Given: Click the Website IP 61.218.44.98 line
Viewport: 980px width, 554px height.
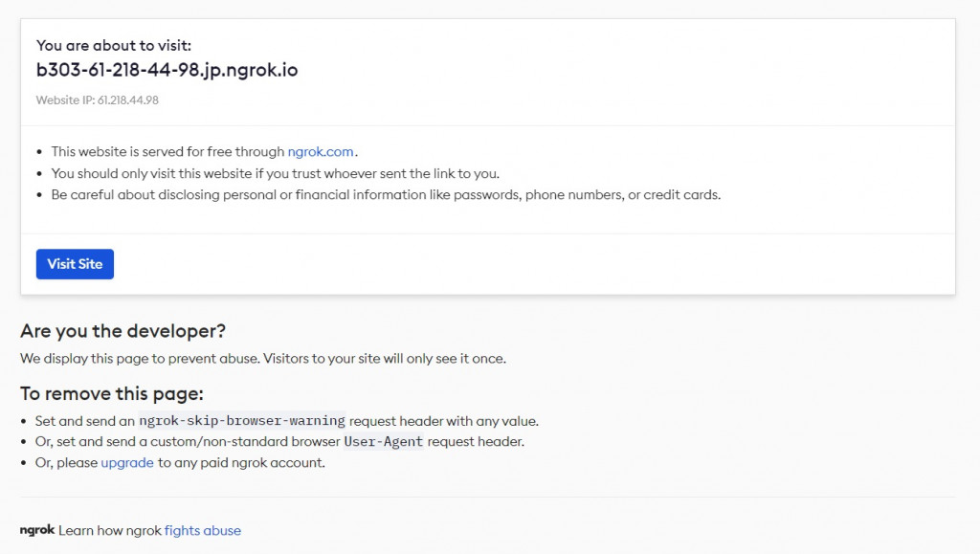Looking at the screenshot, I should [98, 100].
